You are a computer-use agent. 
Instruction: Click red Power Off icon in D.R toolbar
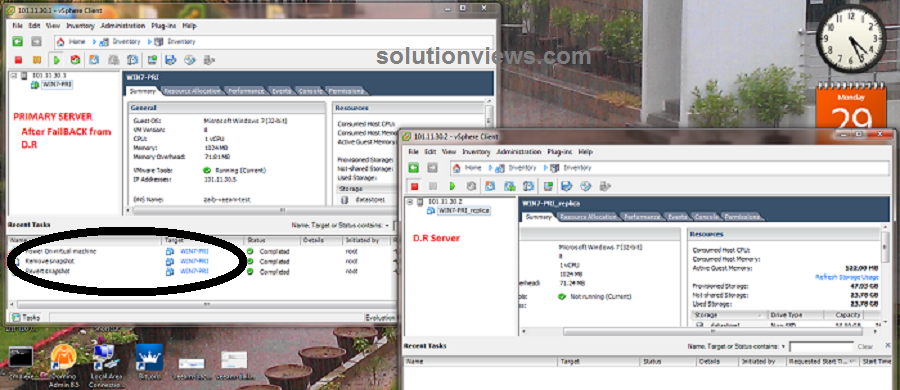pyautogui.click(x=414, y=186)
